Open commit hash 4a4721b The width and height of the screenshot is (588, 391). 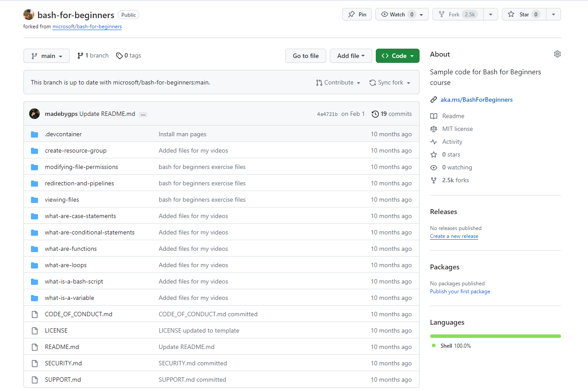coord(327,114)
